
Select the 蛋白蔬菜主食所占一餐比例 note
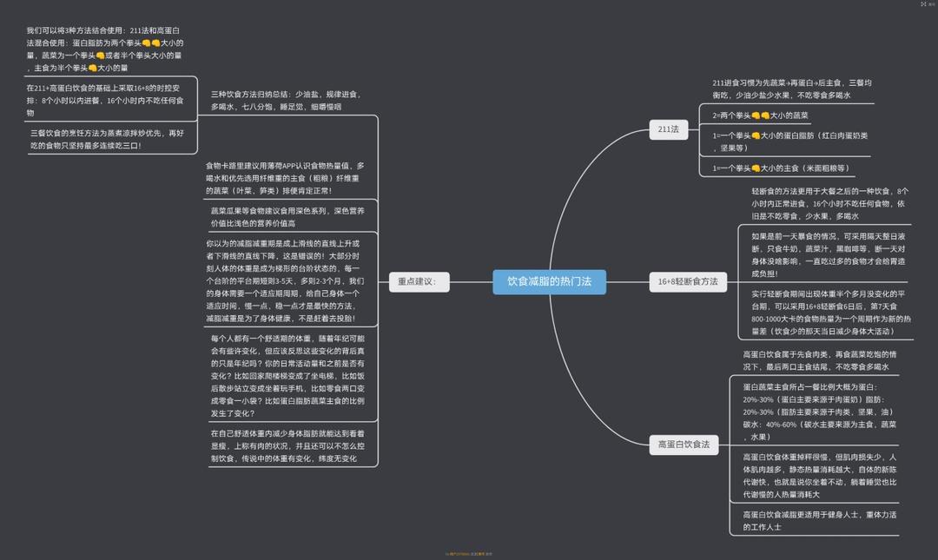[815, 412]
